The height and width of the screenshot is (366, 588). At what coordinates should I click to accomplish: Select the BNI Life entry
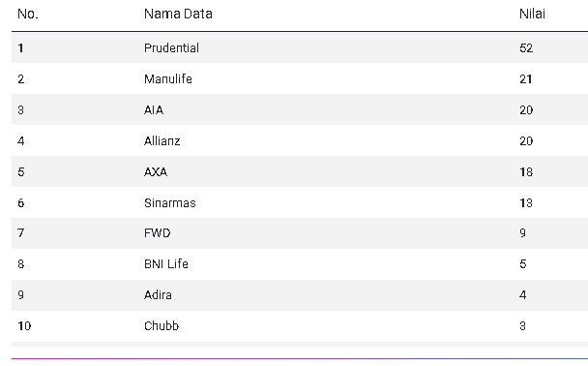[166, 264]
